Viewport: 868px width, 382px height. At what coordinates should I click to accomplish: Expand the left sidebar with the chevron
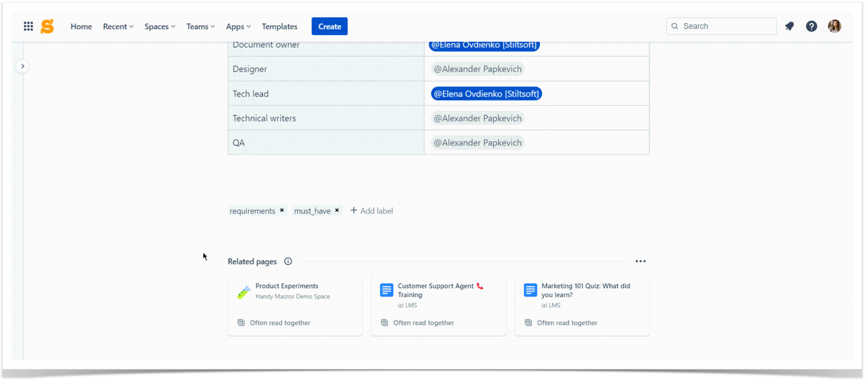(23, 66)
